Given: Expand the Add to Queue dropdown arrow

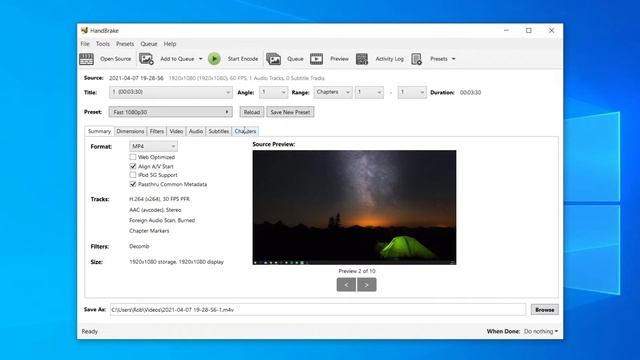Looking at the screenshot, I should pos(200,59).
